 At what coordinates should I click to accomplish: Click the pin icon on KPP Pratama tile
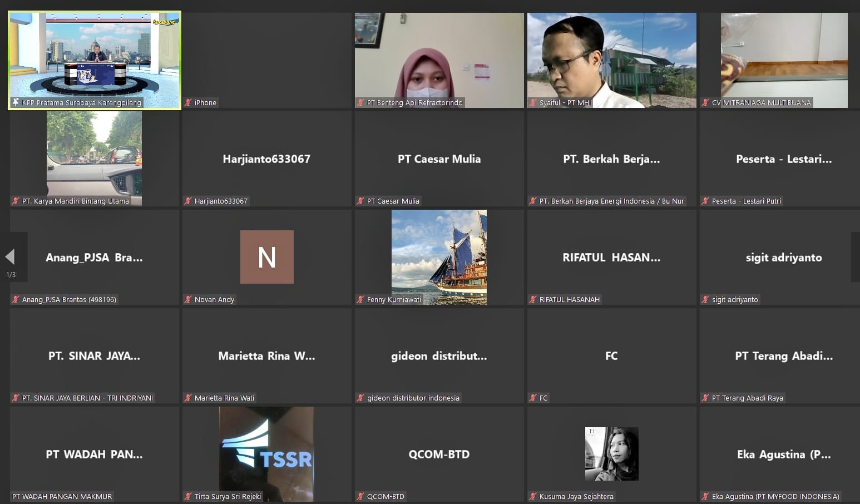tap(16, 102)
